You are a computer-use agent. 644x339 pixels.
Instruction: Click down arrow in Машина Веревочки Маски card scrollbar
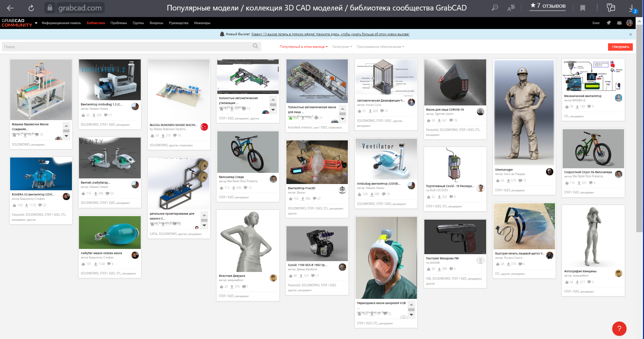pyautogui.click(x=66, y=136)
